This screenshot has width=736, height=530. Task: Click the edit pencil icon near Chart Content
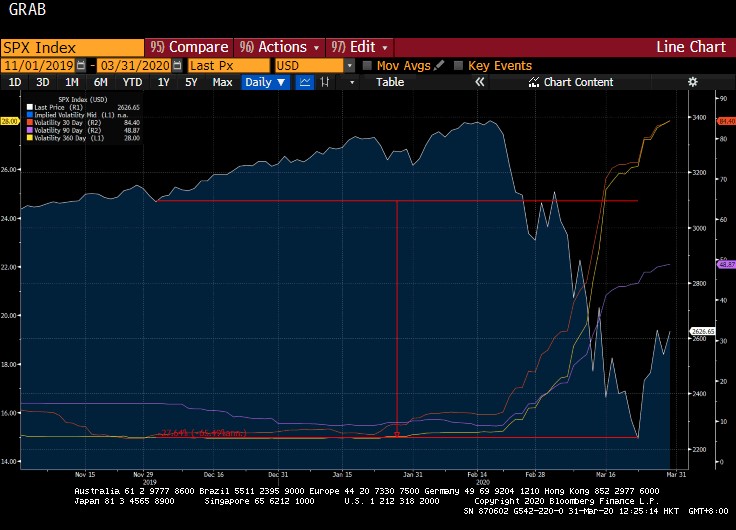[x=533, y=82]
